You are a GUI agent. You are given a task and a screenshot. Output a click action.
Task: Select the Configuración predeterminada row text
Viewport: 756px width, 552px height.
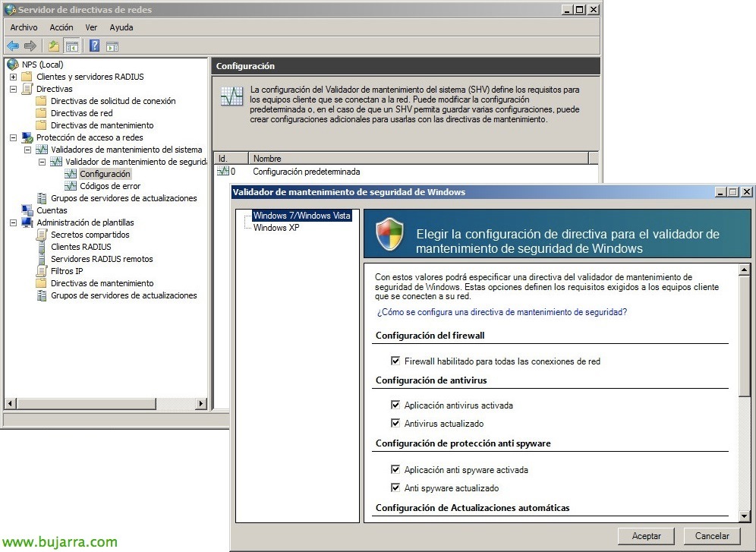[x=306, y=171]
